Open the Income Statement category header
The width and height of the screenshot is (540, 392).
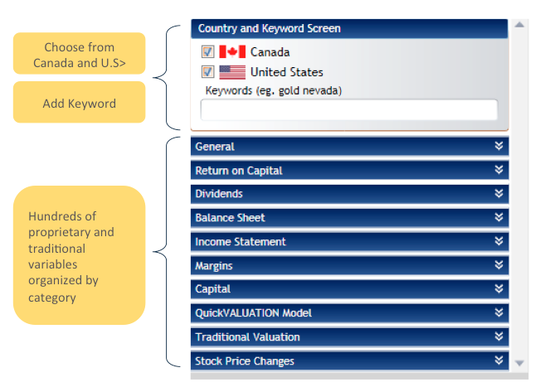pos(349,241)
